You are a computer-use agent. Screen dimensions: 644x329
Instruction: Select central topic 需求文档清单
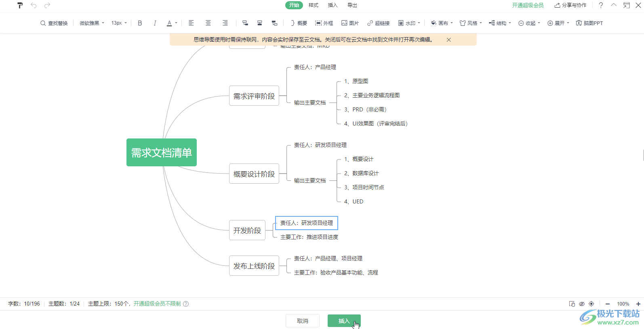pos(162,153)
